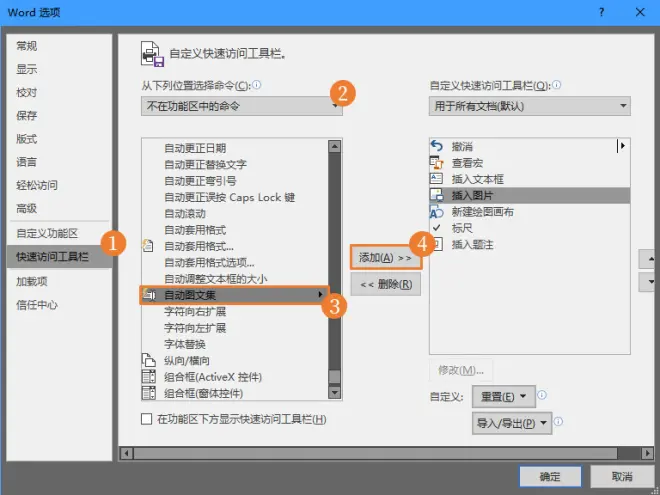This screenshot has width=660, height=495.
Task: Click the command list scroll down arrow
Action: coord(335,393)
